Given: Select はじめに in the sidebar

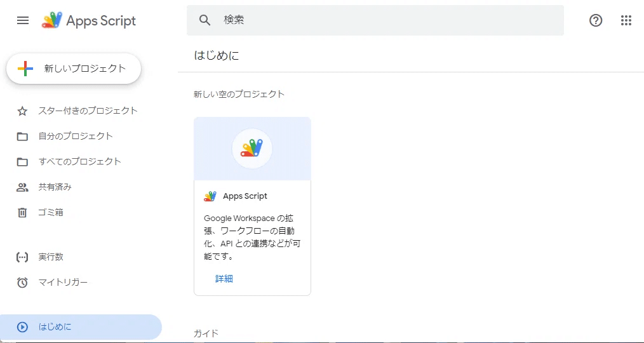Looking at the screenshot, I should coord(81,327).
